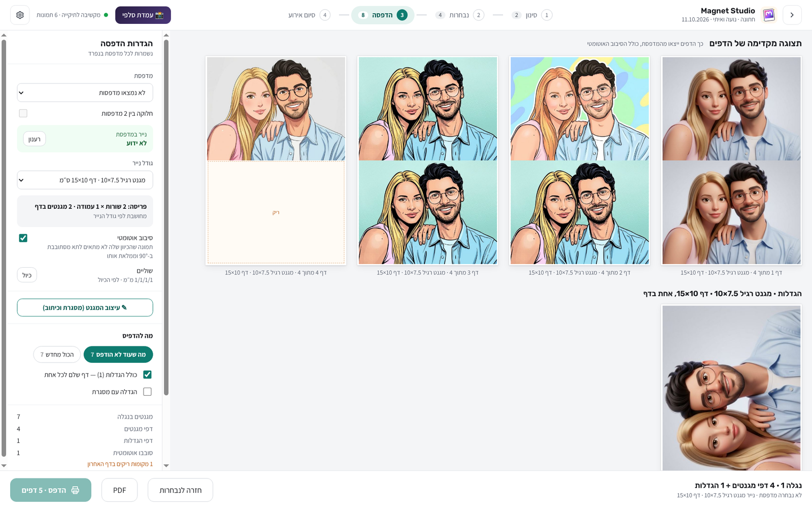Click the back chevron arrow button
The width and height of the screenshot is (812, 509).
(792, 15)
